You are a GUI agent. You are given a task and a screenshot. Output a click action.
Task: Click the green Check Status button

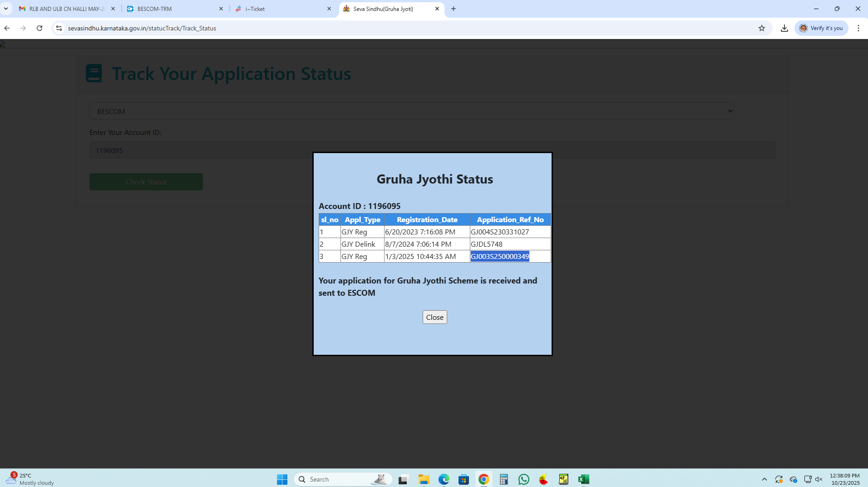(146, 182)
